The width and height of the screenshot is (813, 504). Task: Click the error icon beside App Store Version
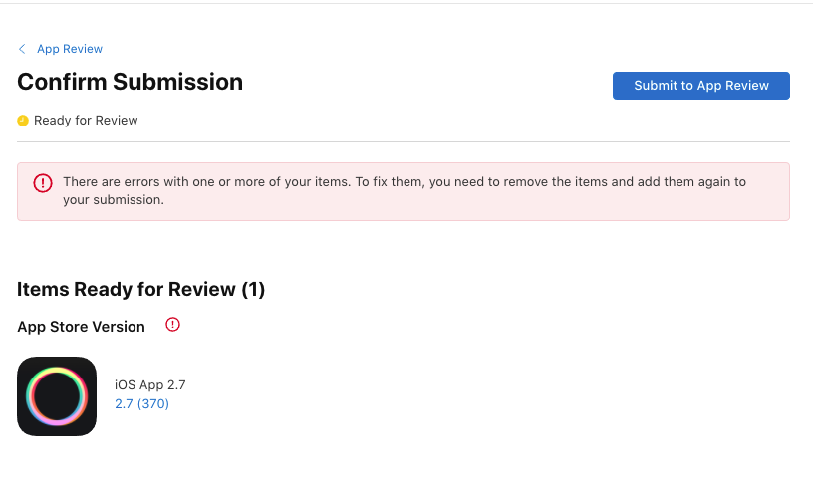172,325
